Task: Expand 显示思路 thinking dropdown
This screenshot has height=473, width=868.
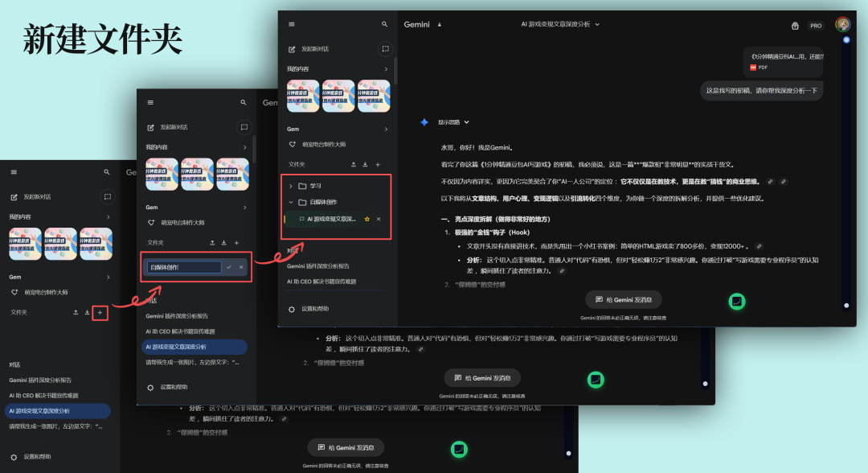Action: (467, 122)
